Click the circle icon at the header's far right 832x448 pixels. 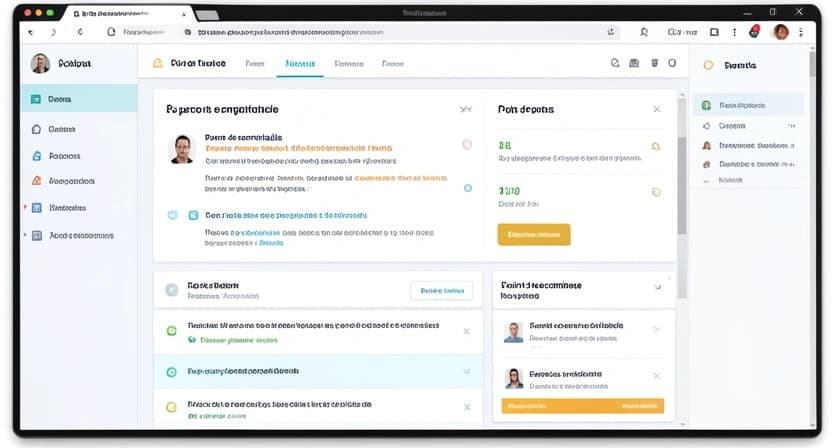click(672, 63)
